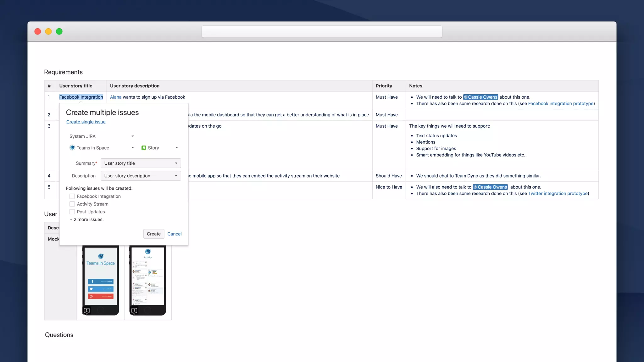Image resolution: width=644 pixels, height=362 pixels.
Task: Check the Activity Stream issue checkbox
Action: pos(72,204)
